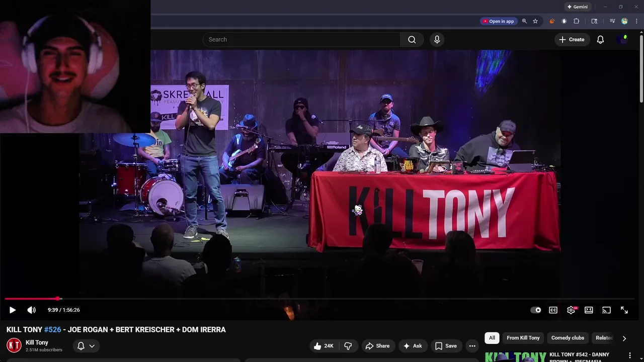Open the Chrome profile avatar
Viewport: 644px width, 362px height.
tap(624, 21)
